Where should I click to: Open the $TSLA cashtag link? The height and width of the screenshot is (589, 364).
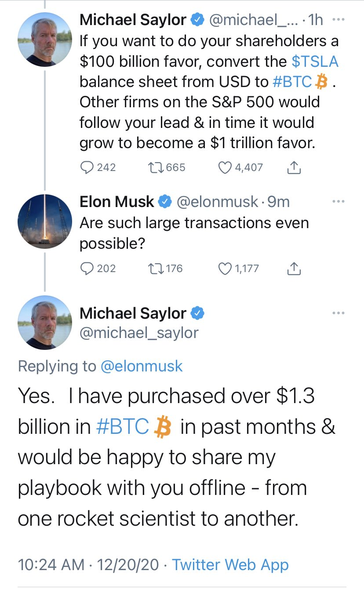point(315,62)
